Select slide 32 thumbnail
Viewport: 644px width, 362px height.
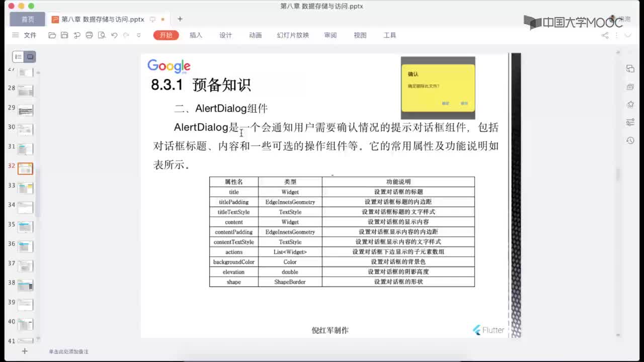tap(26, 168)
